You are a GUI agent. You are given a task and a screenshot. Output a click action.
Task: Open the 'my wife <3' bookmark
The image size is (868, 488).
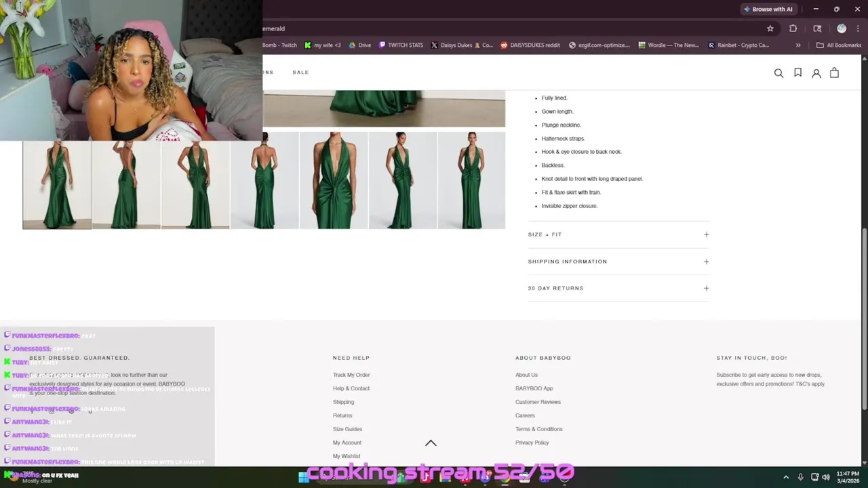pos(323,45)
